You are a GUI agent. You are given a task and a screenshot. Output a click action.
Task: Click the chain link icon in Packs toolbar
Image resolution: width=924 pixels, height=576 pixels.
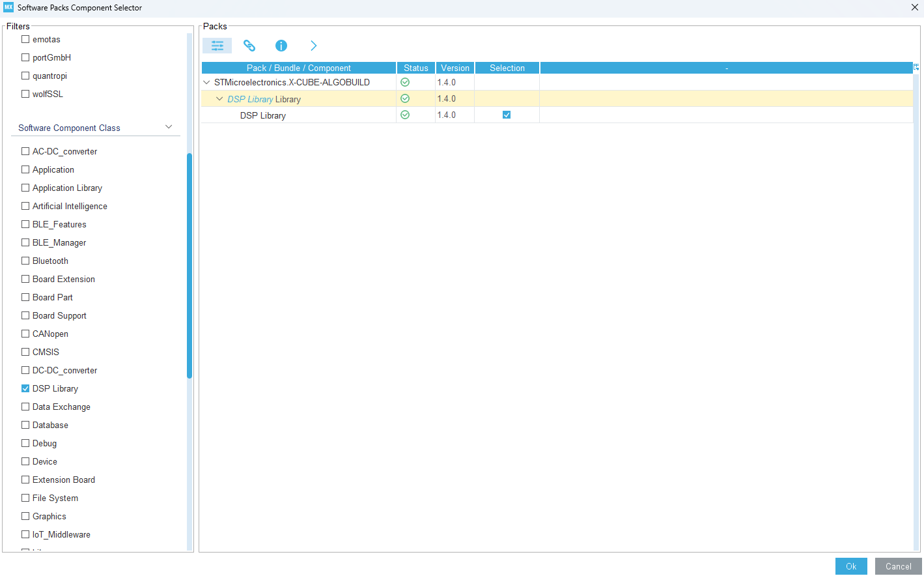tap(249, 46)
